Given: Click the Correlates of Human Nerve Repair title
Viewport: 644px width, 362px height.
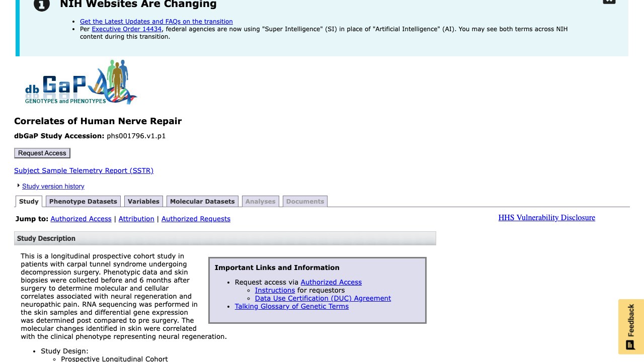Looking at the screenshot, I should click(x=98, y=121).
